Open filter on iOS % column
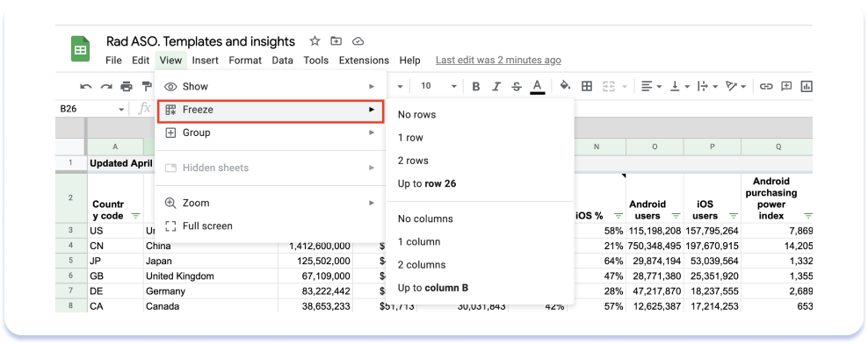 point(618,216)
